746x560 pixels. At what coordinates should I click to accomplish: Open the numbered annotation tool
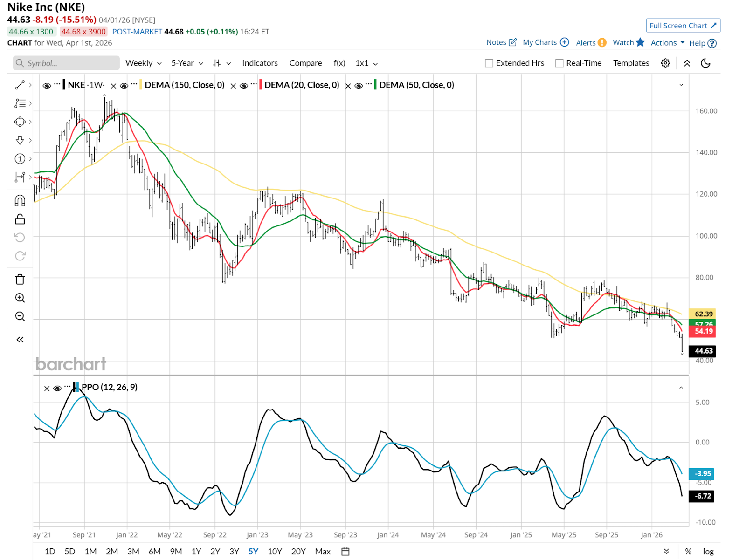tap(20, 159)
